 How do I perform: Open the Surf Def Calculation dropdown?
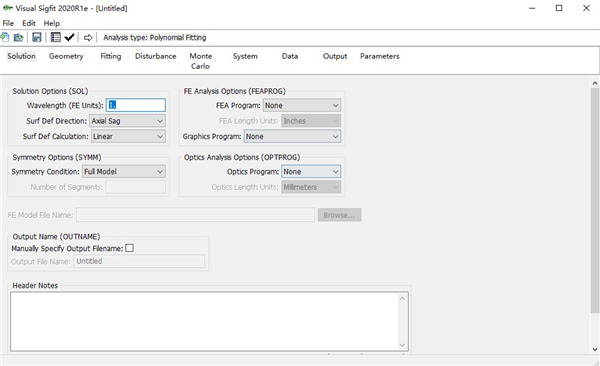point(128,136)
